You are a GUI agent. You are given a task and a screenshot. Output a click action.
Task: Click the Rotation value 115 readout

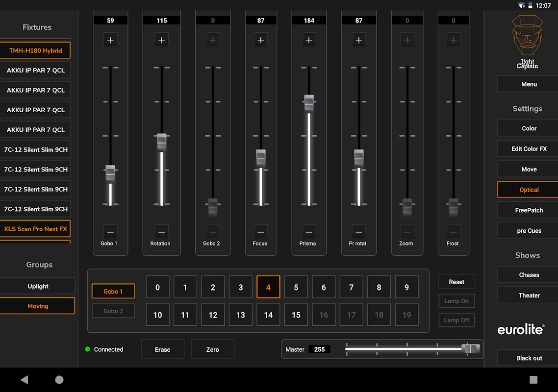pos(161,21)
